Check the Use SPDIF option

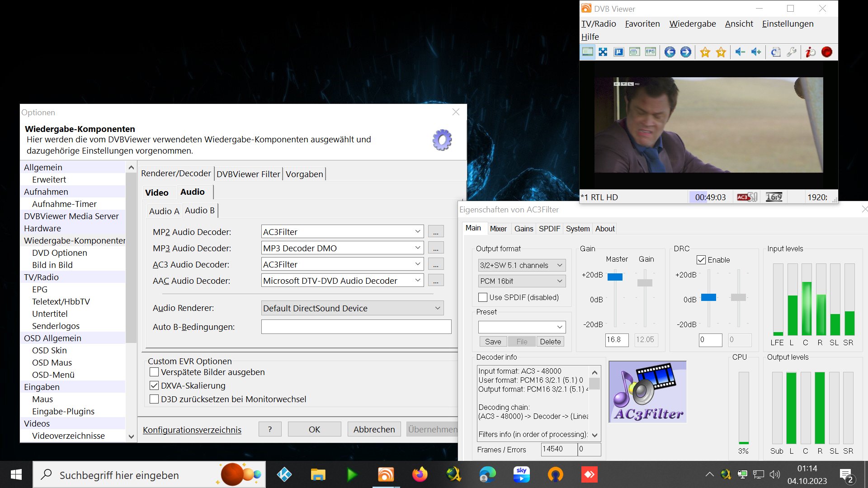coord(483,297)
